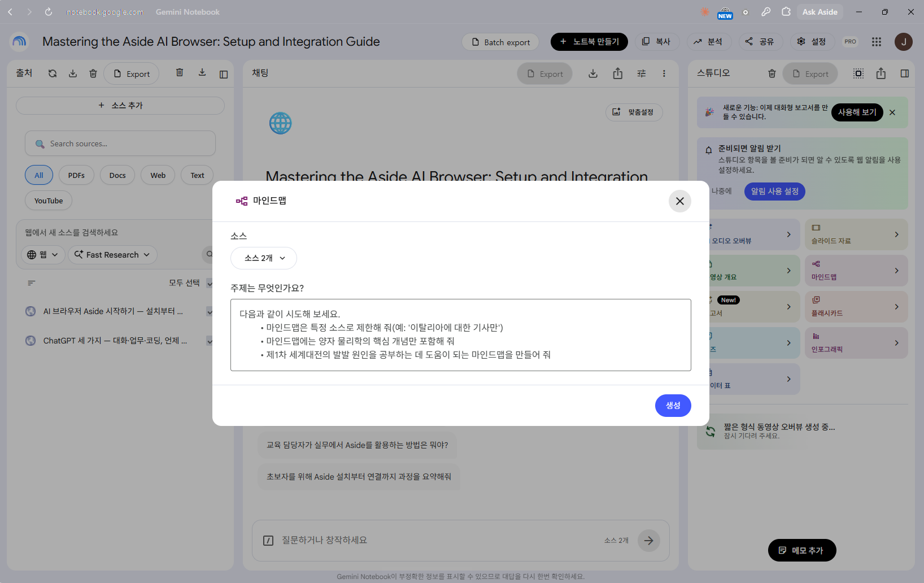Image resolution: width=924 pixels, height=583 pixels.
Task: Open chat tune settings sliders icon
Action: 642,73
